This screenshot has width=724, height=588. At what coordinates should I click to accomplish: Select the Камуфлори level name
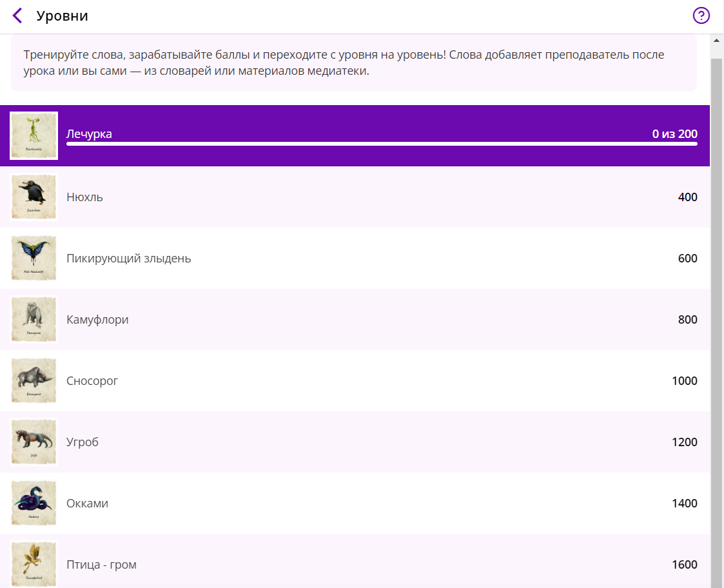click(x=97, y=320)
